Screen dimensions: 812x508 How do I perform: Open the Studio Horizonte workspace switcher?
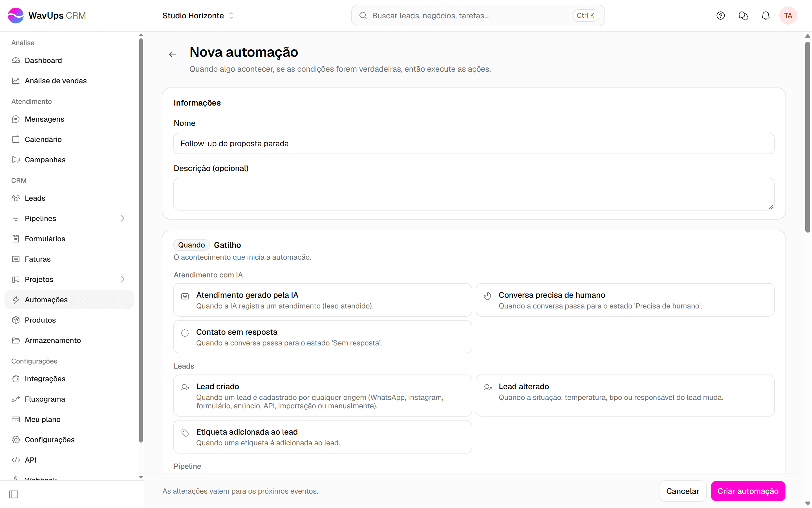[198, 16]
